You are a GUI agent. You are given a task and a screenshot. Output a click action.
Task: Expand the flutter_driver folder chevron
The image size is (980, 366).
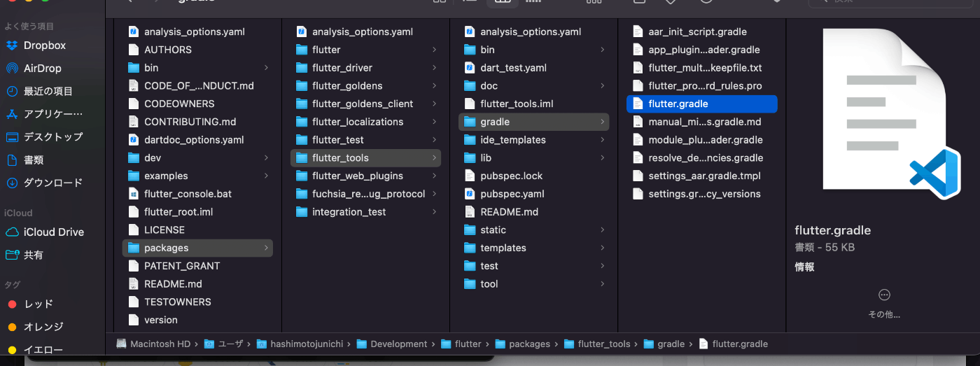[434, 68]
